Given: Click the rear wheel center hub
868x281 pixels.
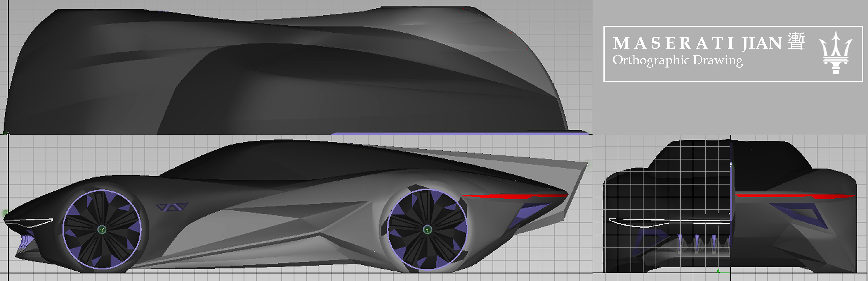Looking at the screenshot, I should coord(427,229).
